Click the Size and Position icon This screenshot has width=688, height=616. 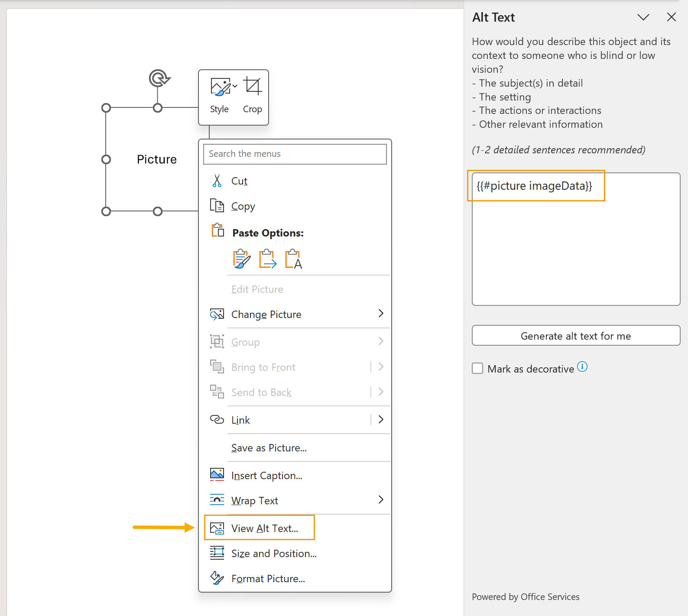pos(217,553)
